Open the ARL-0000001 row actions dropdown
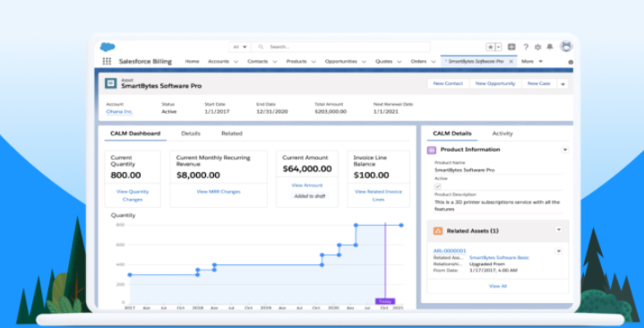 pyautogui.click(x=559, y=251)
